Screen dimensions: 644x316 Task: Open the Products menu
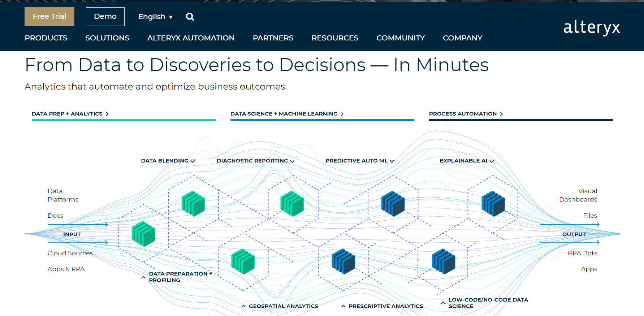[x=46, y=38]
